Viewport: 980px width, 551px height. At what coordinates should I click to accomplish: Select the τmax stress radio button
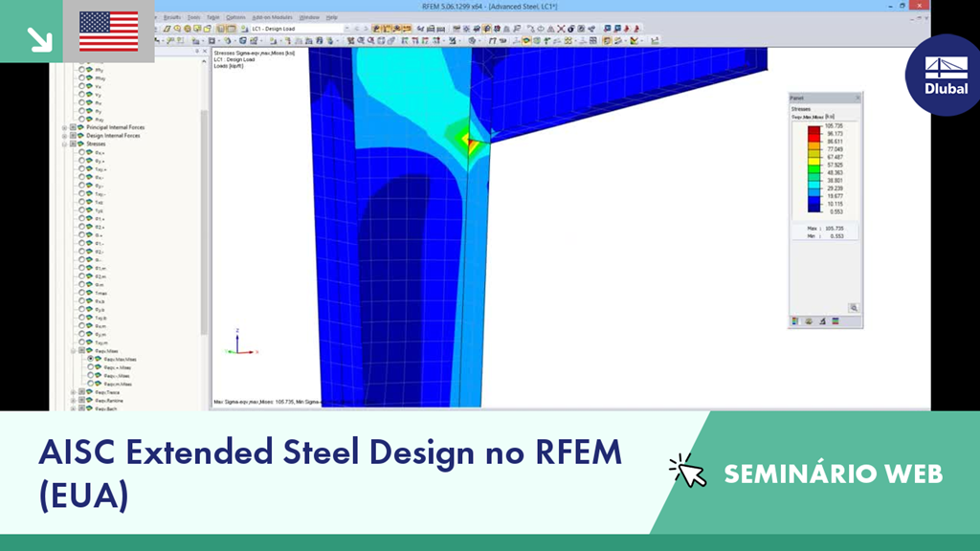click(x=81, y=293)
